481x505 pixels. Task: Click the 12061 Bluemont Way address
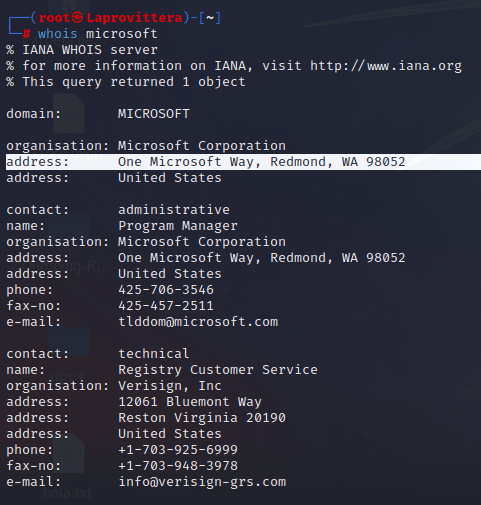coord(190,402)
